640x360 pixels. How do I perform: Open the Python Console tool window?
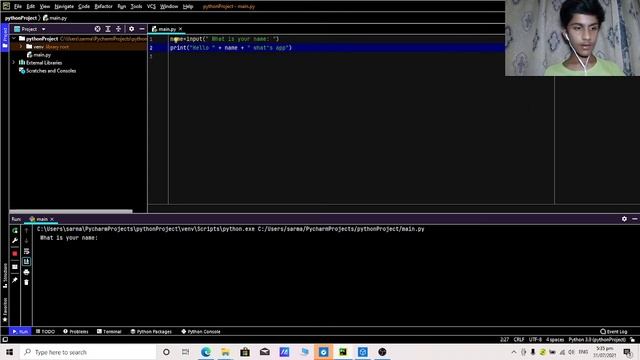point(201,331)
